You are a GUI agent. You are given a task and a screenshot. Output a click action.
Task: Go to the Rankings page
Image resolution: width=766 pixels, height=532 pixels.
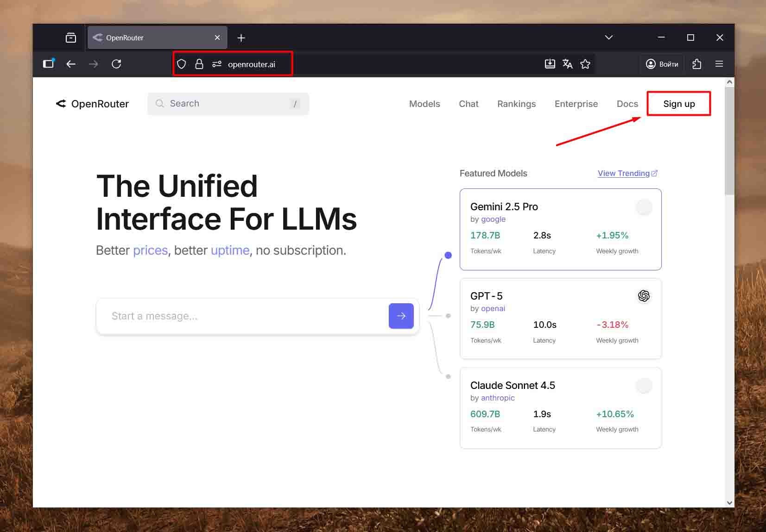click(516, 104)
